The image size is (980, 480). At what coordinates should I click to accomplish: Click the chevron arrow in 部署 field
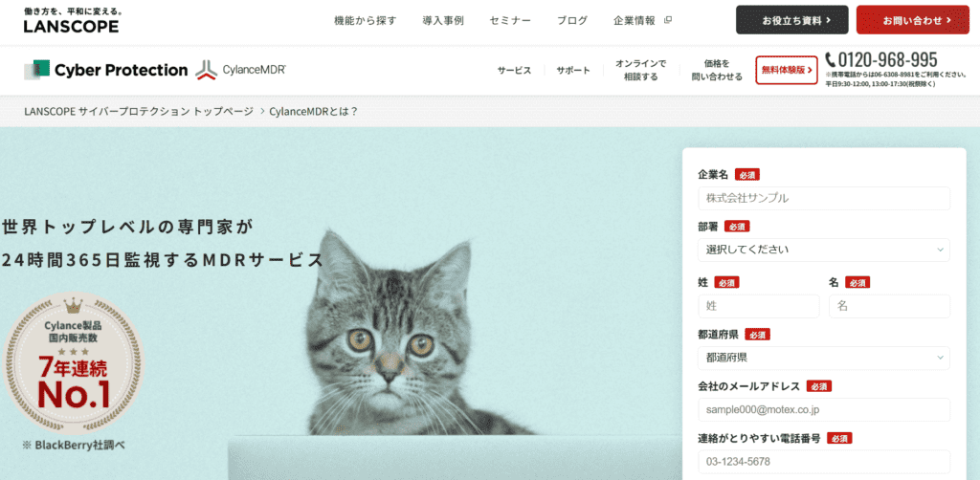(x=940, y=250)
